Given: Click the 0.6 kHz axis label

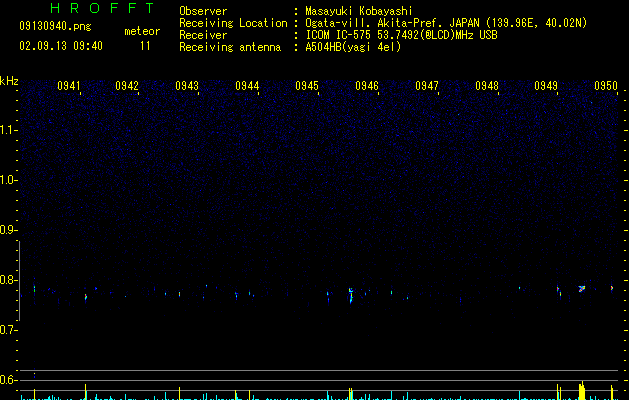Looking at the screenshot, I should point(8,380).
